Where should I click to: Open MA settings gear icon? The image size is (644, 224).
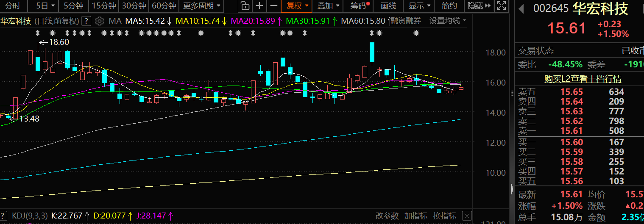click(99, 21)
